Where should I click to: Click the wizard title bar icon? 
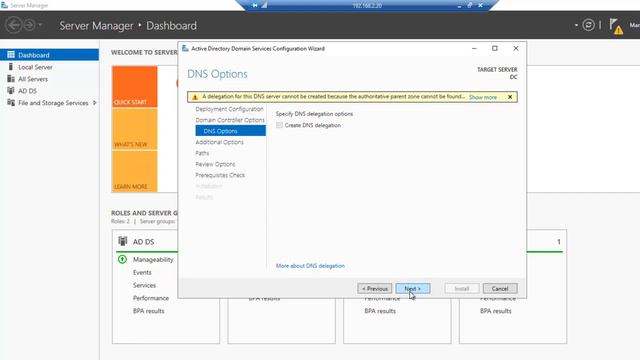coord(185,48)
